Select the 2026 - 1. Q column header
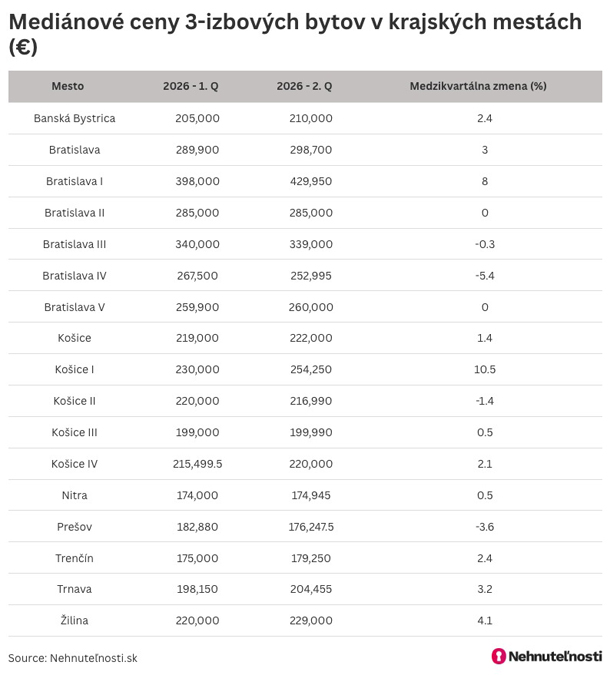 (x=190, y=86)
